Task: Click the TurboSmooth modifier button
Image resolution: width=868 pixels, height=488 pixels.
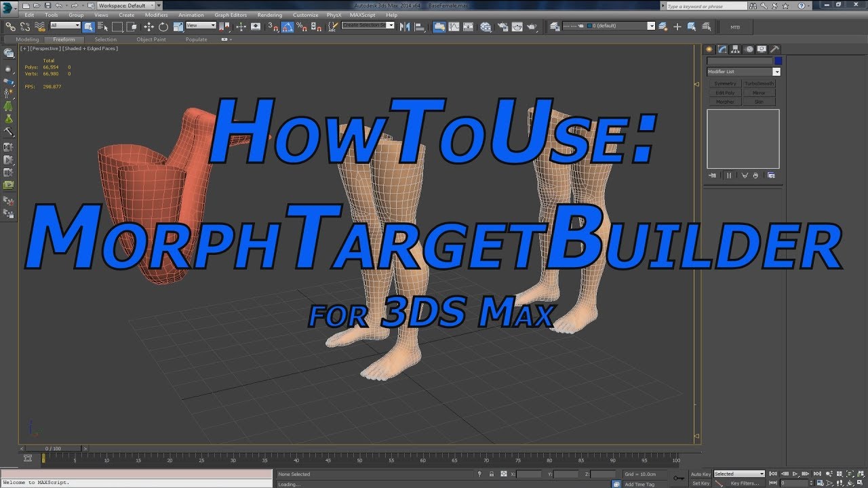Action: [759, 83]
